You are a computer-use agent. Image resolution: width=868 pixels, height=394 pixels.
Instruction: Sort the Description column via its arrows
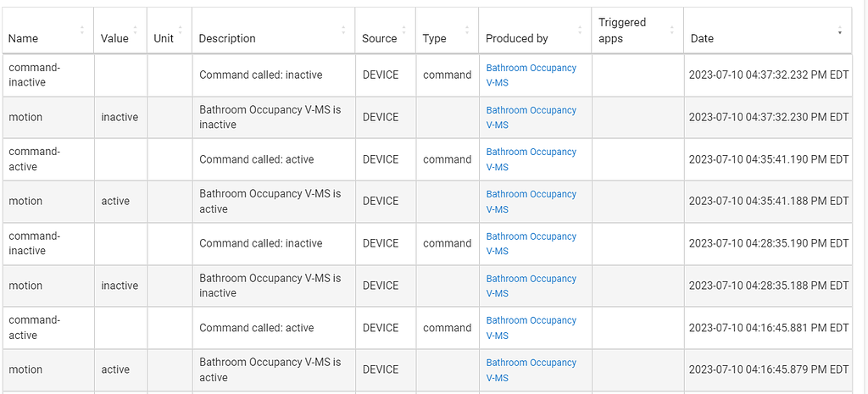pyautogui.click(x=343, y=31)
